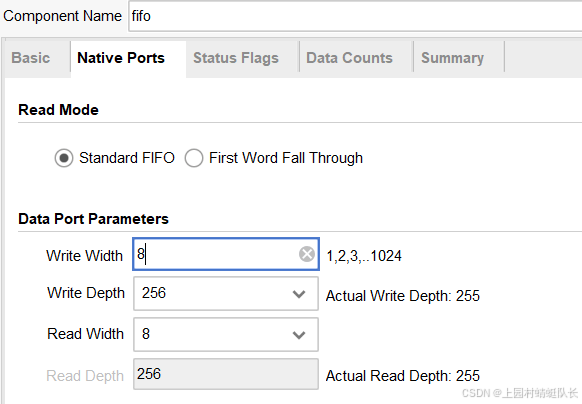The image size is (582, 404).
Task: Focus the Write Width input field
Action: 226,254
